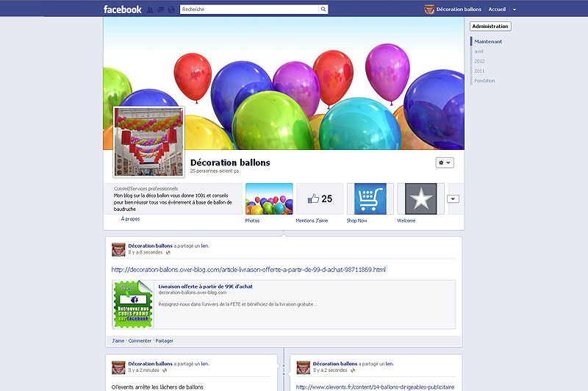Screen dimensions: 588x391
Task: Go to Accueil home page
Action: tap(497, 10)
